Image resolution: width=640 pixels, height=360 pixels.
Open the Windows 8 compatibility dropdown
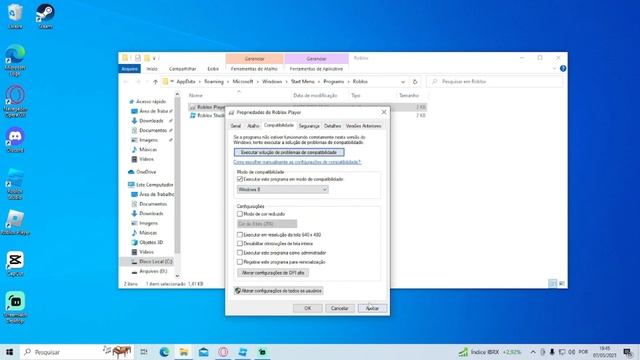[x=282, y=189]
